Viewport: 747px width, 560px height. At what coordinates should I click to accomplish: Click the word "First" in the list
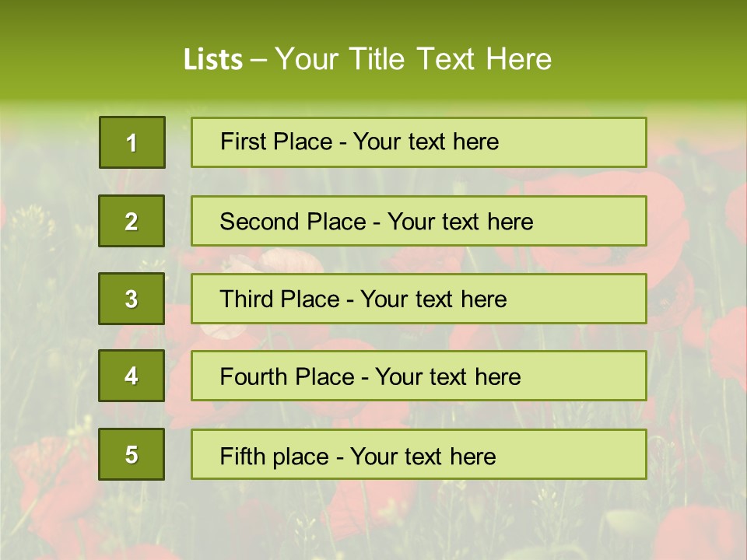click(x=240, y=142)
